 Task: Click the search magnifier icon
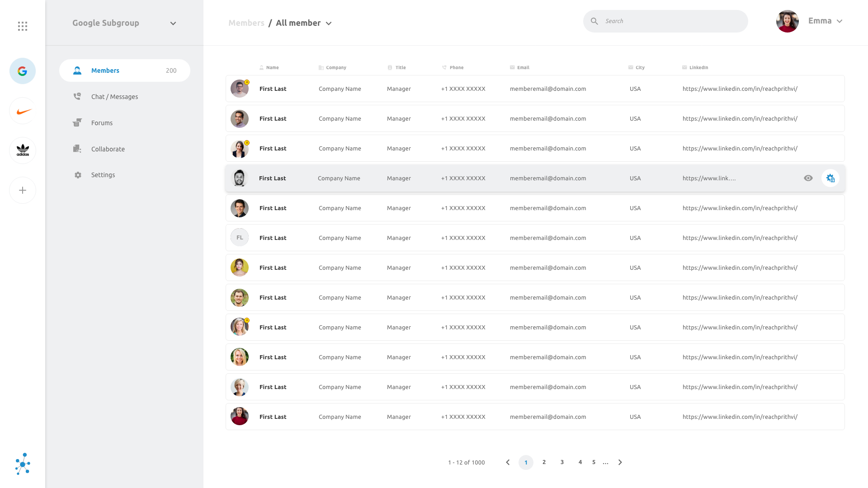[x=594, y=21]
